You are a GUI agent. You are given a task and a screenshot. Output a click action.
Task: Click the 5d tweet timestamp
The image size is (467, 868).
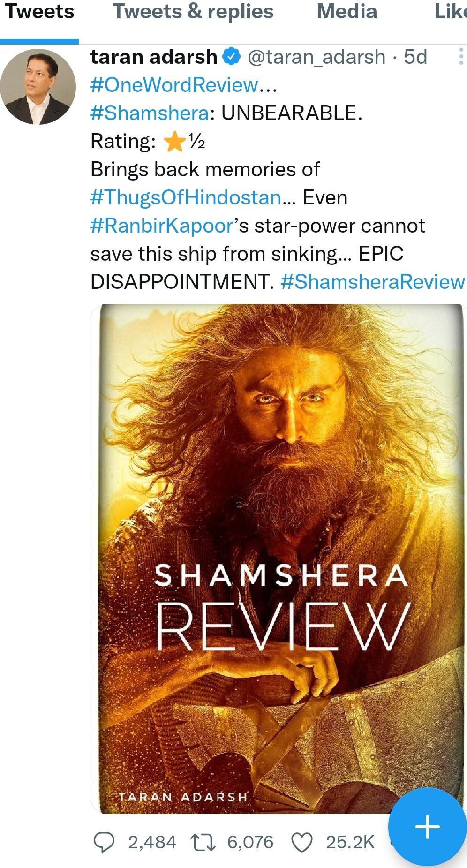[x=415, y=57]
